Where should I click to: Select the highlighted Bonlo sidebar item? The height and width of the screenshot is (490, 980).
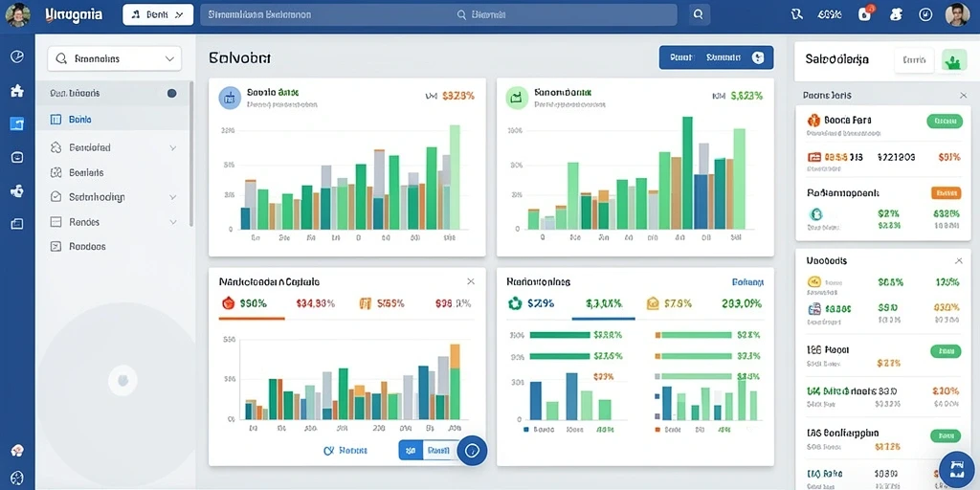pyautogui.click(x=114, y=119)
